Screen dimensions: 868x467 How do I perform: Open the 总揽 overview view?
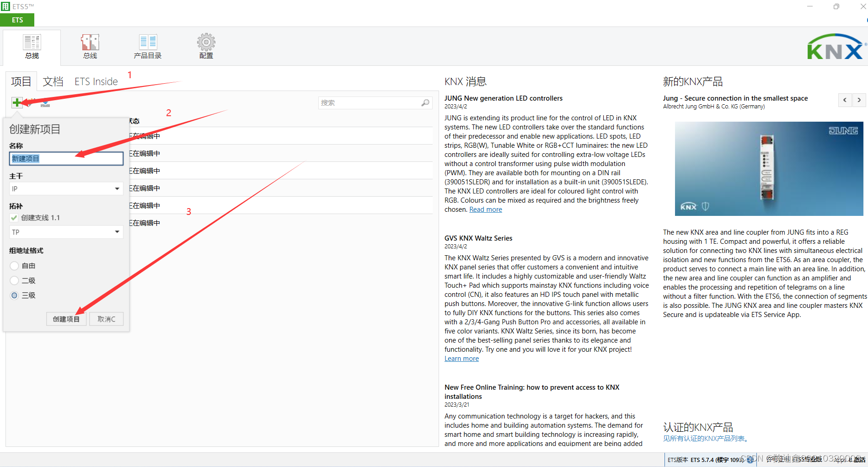(x=32, y=47)
